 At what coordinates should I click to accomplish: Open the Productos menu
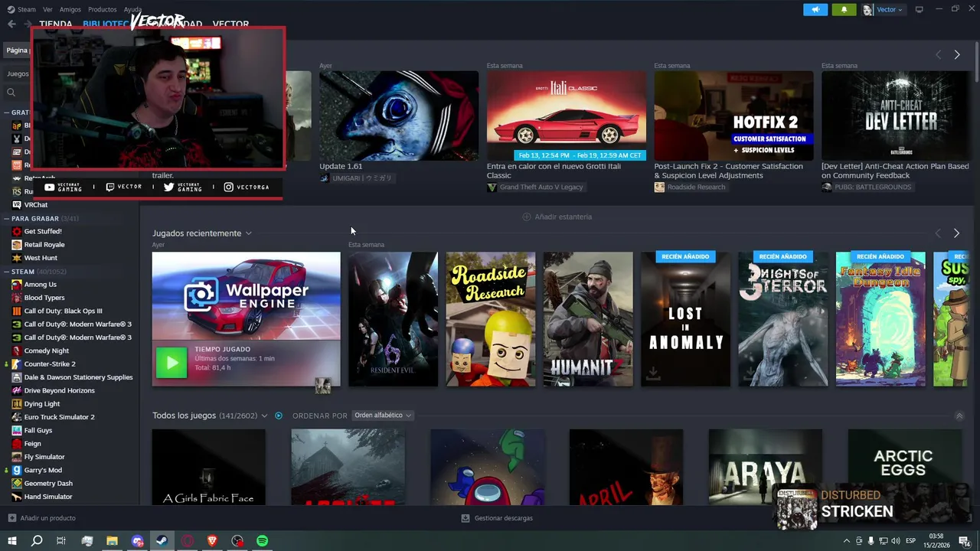(x=102, y=9)
